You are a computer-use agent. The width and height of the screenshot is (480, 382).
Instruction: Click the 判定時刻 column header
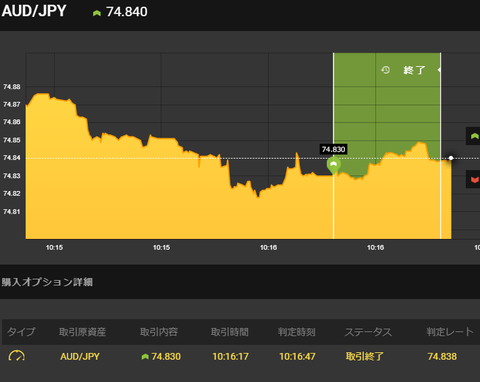click(297, 332)
